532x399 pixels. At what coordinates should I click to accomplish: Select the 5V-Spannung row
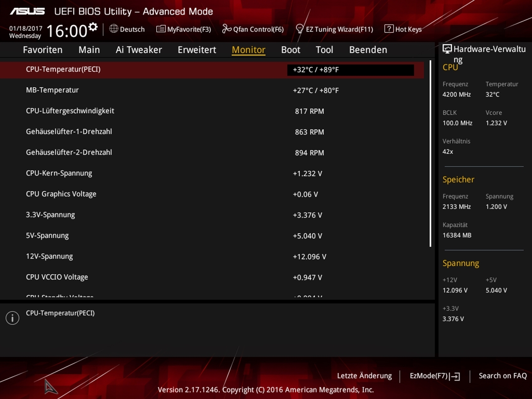(x=212, y=236)
